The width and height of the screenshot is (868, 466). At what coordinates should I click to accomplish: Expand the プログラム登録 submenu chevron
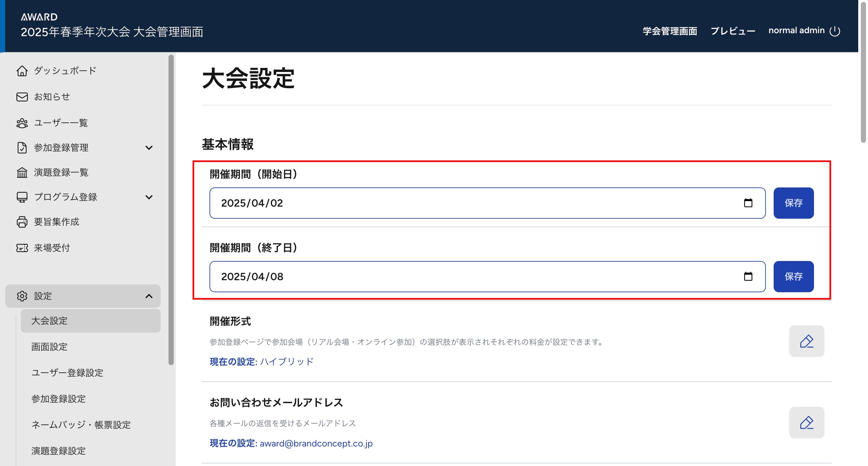(x=149, y=197)
